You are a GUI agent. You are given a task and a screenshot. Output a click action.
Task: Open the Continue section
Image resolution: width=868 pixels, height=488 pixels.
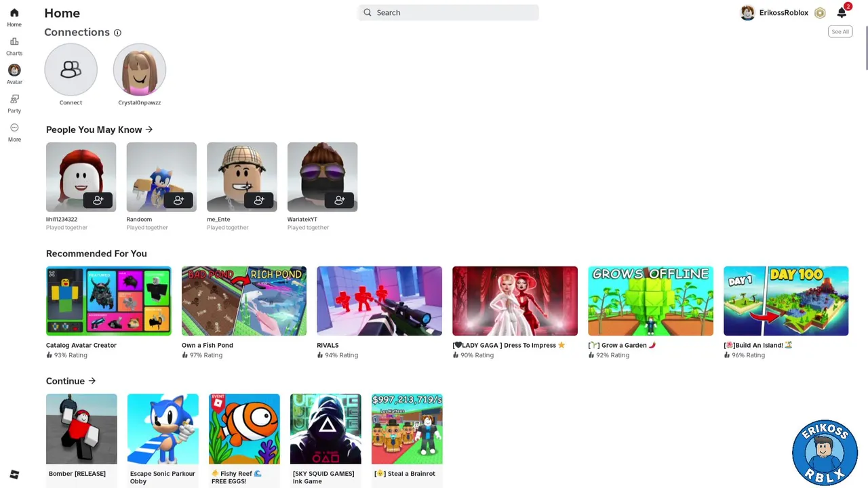[71, 381]
